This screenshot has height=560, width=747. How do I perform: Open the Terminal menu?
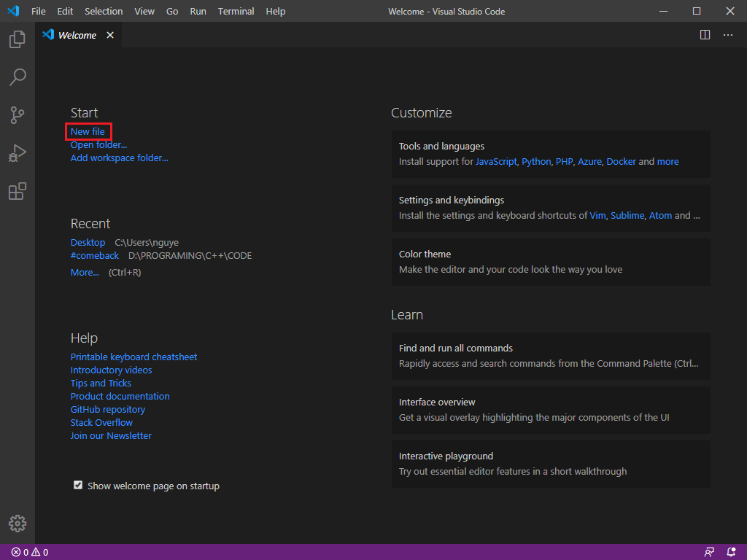(x=236, y=11)
